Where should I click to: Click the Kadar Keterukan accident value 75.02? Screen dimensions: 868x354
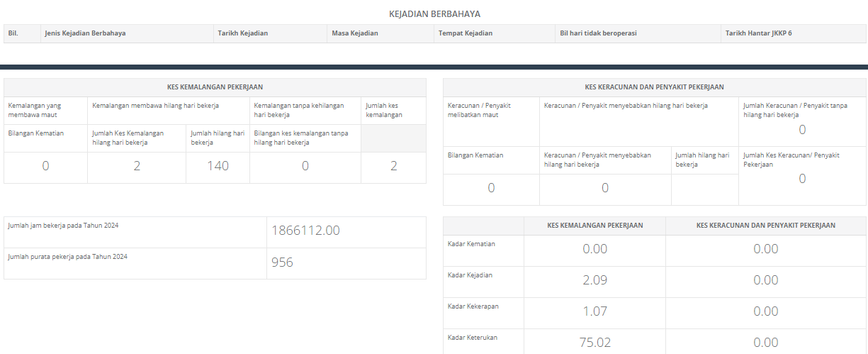pos(595,342)
